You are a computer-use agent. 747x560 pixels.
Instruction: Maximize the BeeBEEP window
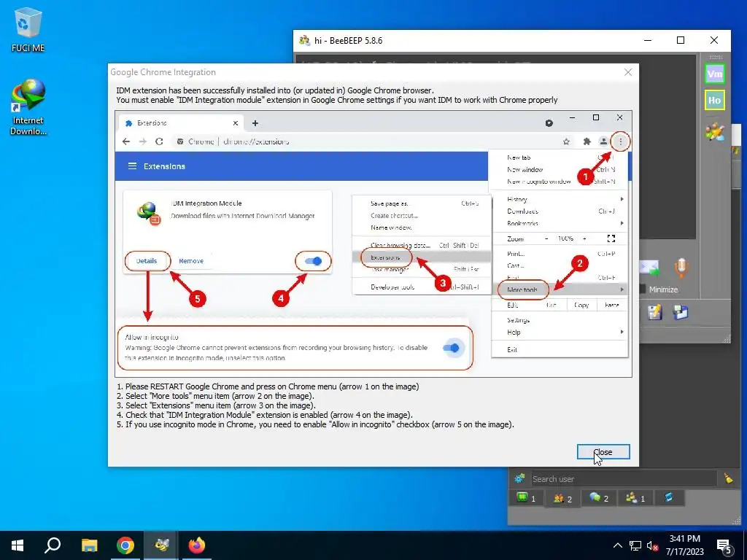(681, 41)
